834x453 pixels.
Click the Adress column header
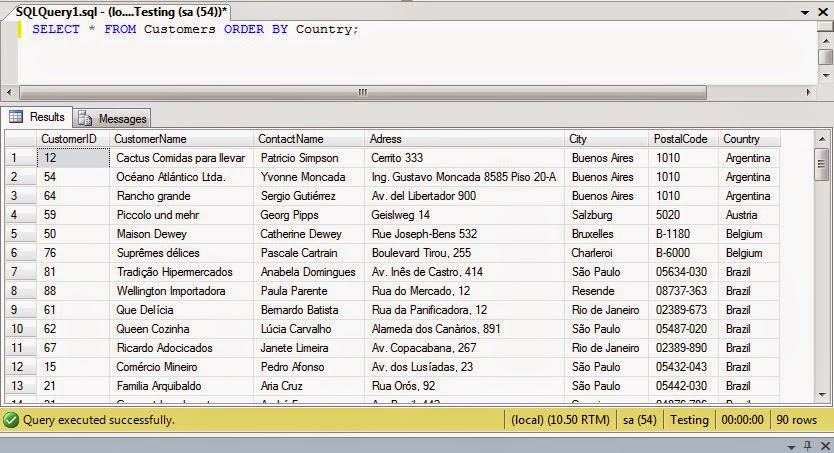[464, 139]
